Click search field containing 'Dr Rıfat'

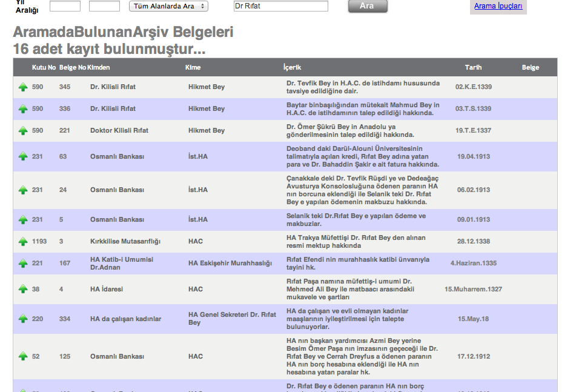281,6
